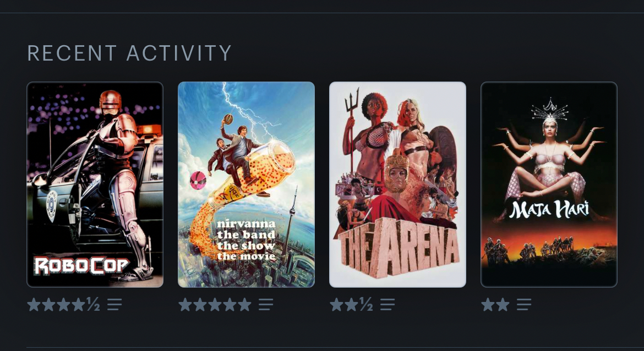Open the review icon beside RoboCop's rating
This screenshot has width=644, height=351.
(114, 305)
